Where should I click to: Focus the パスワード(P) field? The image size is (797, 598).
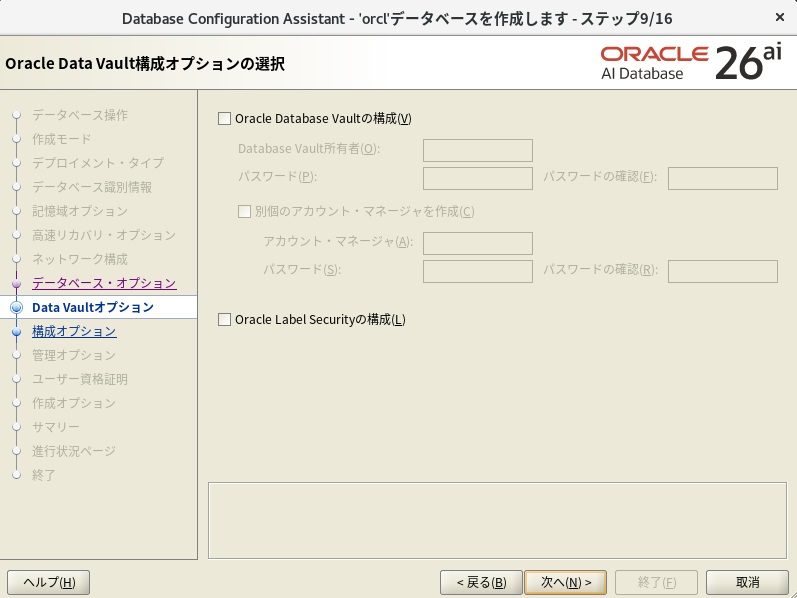(x=478, y=178)
